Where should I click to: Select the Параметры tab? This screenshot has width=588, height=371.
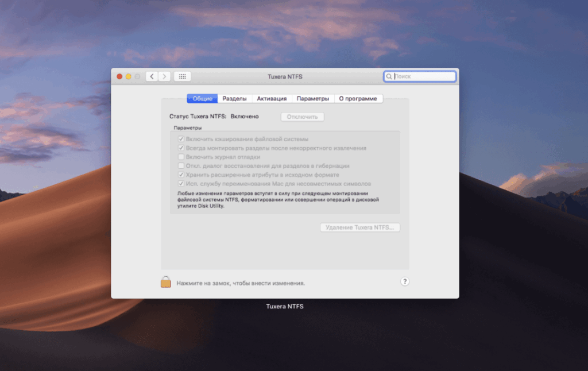pyautogui.click(x=312, y=99)
